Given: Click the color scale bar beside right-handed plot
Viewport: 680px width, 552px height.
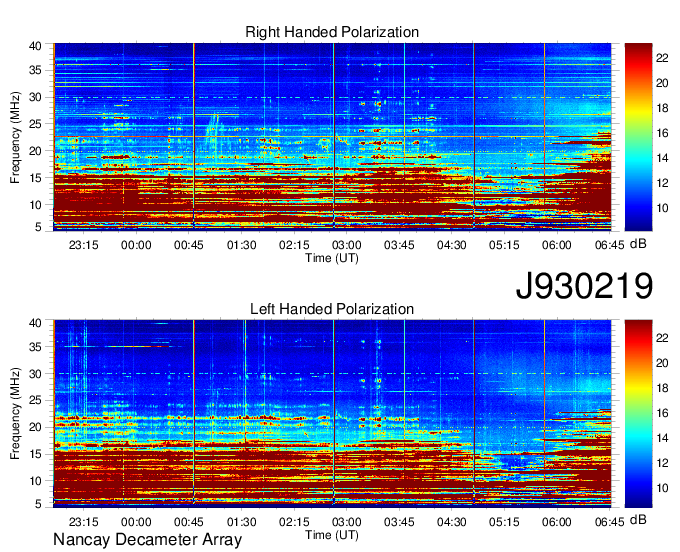Looking at the screenshot, I should coord(638,137).
